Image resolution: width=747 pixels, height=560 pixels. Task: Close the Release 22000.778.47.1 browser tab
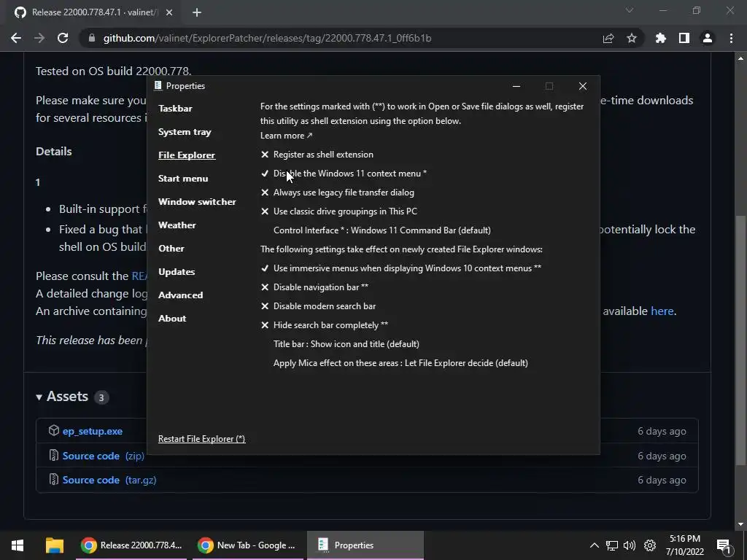[169, 12]
